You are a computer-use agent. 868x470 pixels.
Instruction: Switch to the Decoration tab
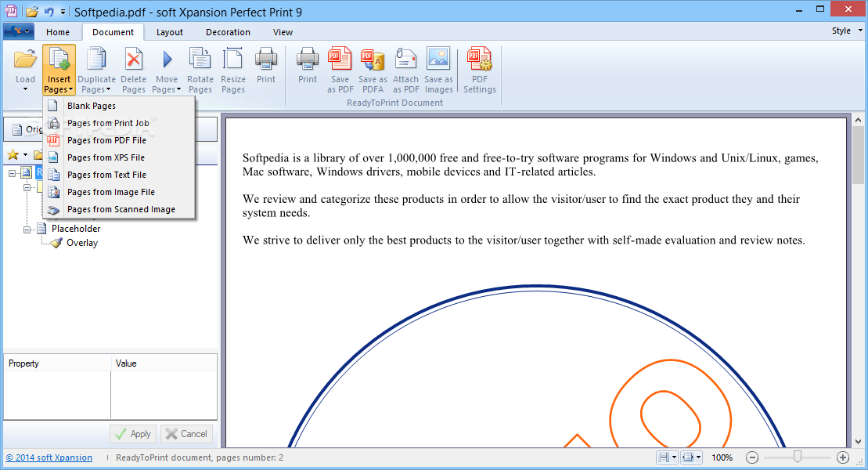(x=228, y=32)
